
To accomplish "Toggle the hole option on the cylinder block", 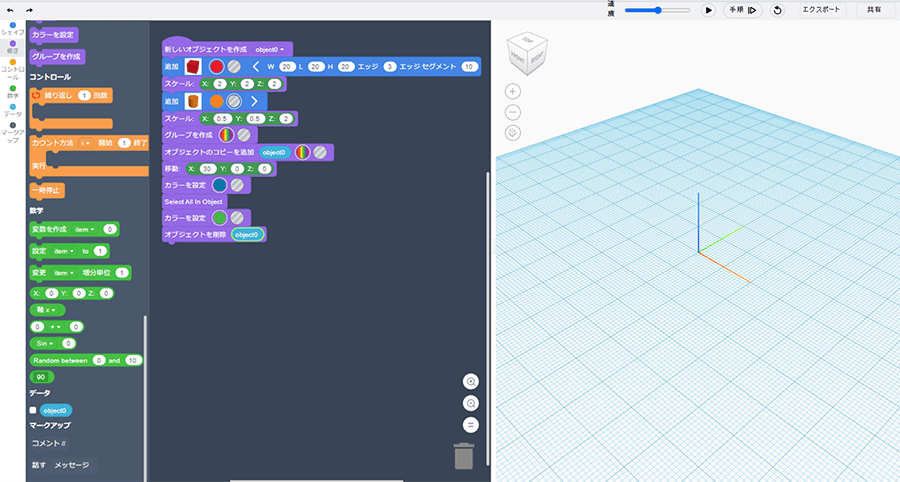I will click(234, 102).
